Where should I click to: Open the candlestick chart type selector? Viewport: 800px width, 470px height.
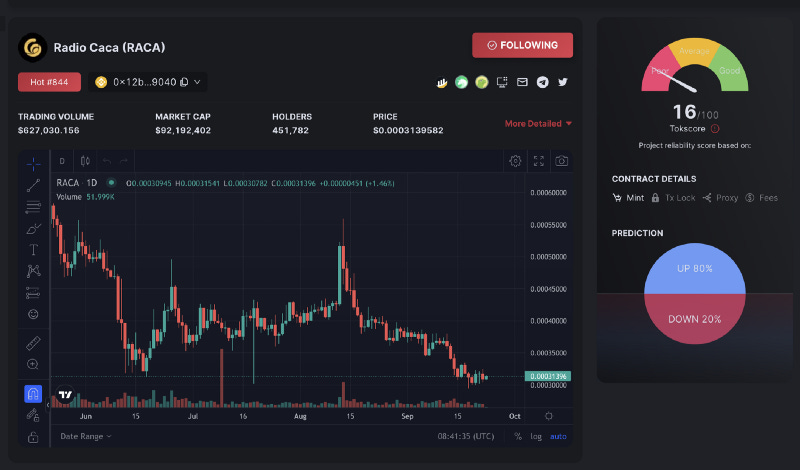(85, 161)
